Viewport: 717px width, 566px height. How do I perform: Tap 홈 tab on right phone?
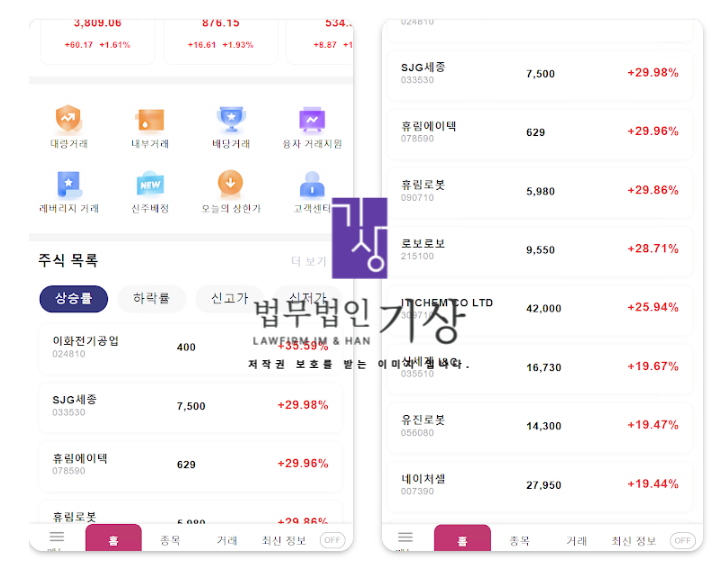[x=462, y=538]
